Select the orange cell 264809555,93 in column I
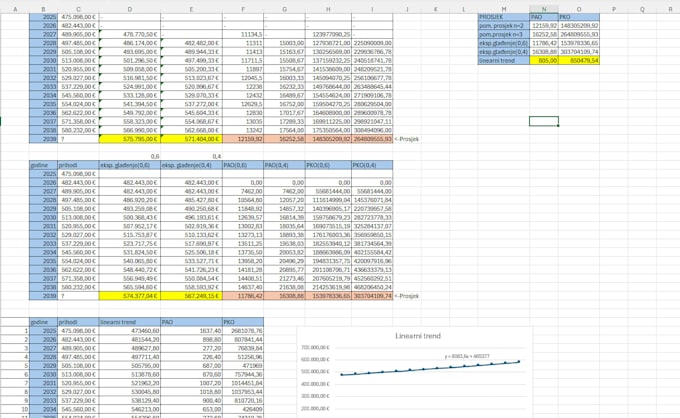The width and height of the screenshot is (680, 418). click(x=372, y=139)
